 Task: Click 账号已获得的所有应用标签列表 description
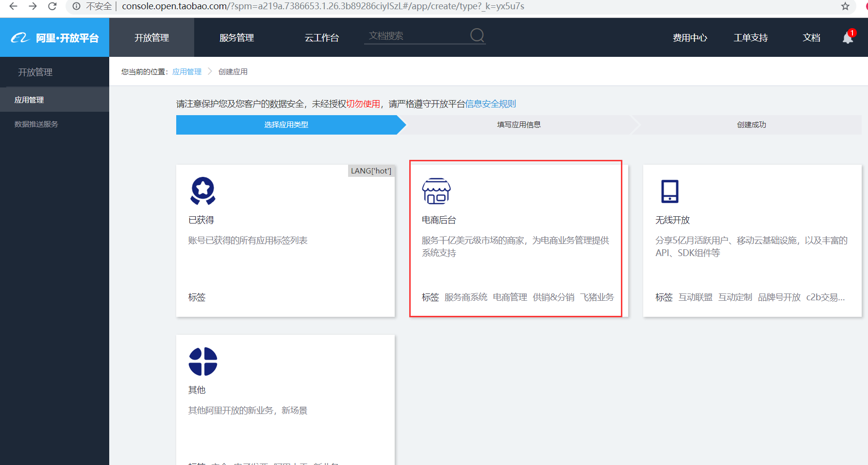[248, 240]
